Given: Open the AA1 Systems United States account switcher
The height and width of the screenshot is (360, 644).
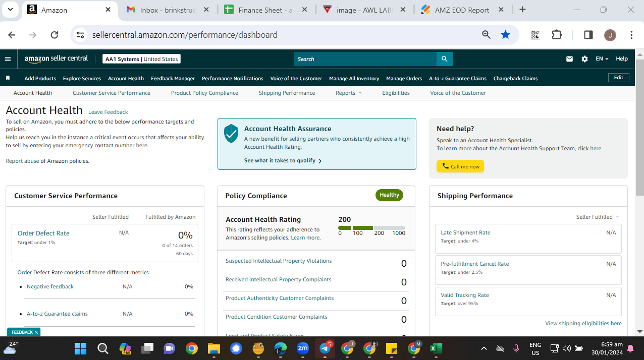Looking at the screenshot, I should (x=141, y=59).
